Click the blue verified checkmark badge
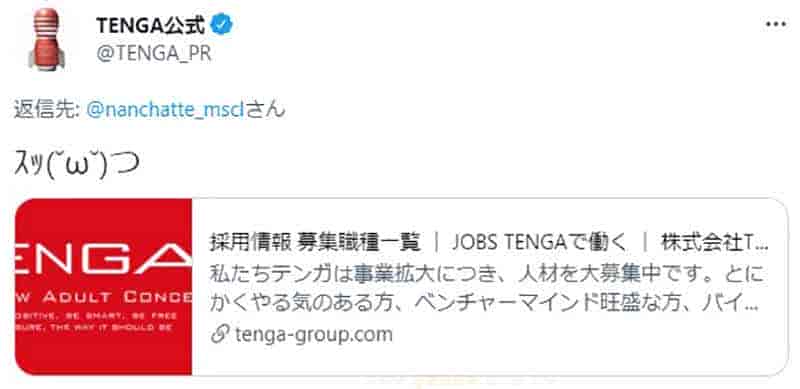 tap(222, 25)
